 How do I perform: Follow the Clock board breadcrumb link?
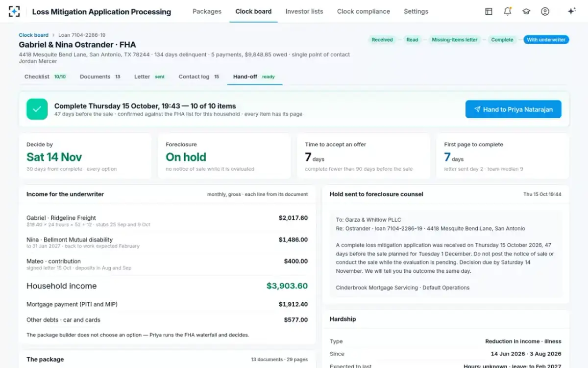click(33, 35)
